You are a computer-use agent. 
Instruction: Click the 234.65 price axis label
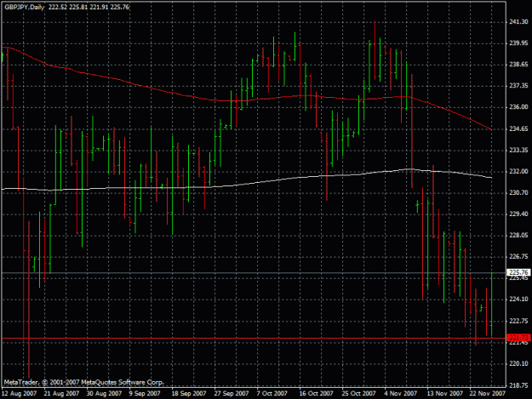click(x=518, y=128)
